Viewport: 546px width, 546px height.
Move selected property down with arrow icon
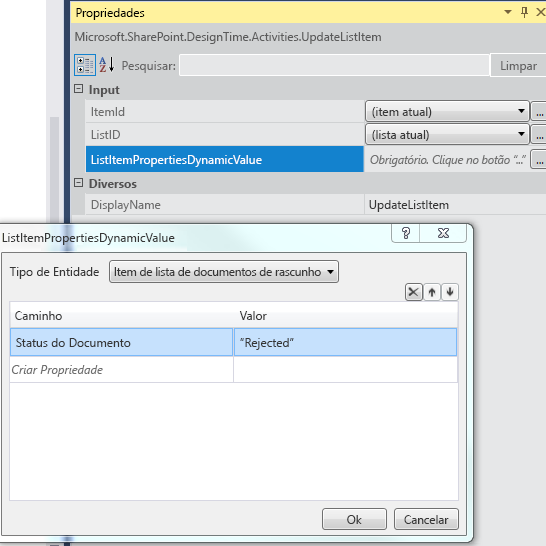coord(450,292)
